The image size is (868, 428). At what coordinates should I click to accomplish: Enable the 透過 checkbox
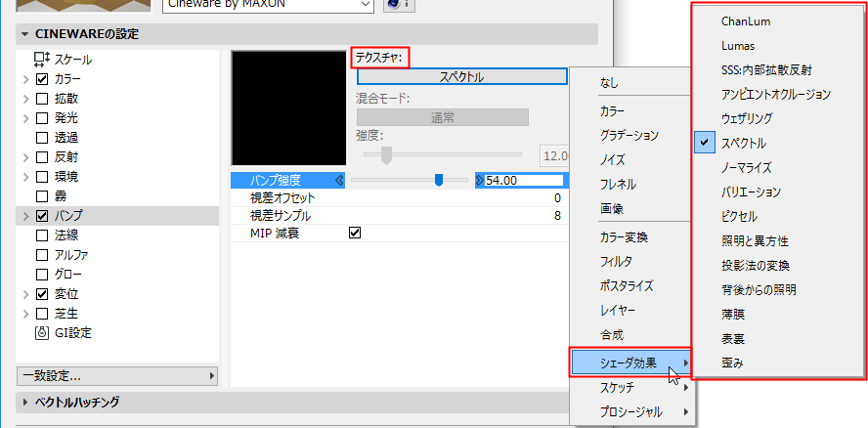42,138
